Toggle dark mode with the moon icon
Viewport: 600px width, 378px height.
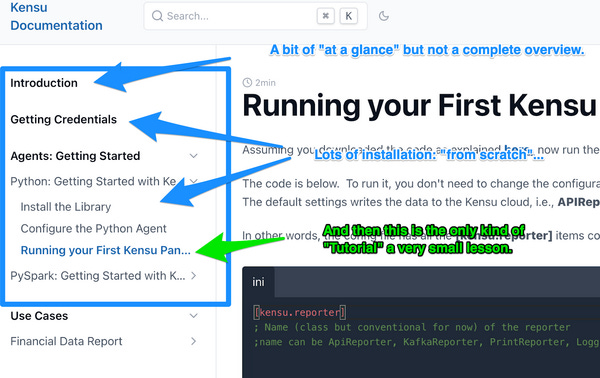384,16
